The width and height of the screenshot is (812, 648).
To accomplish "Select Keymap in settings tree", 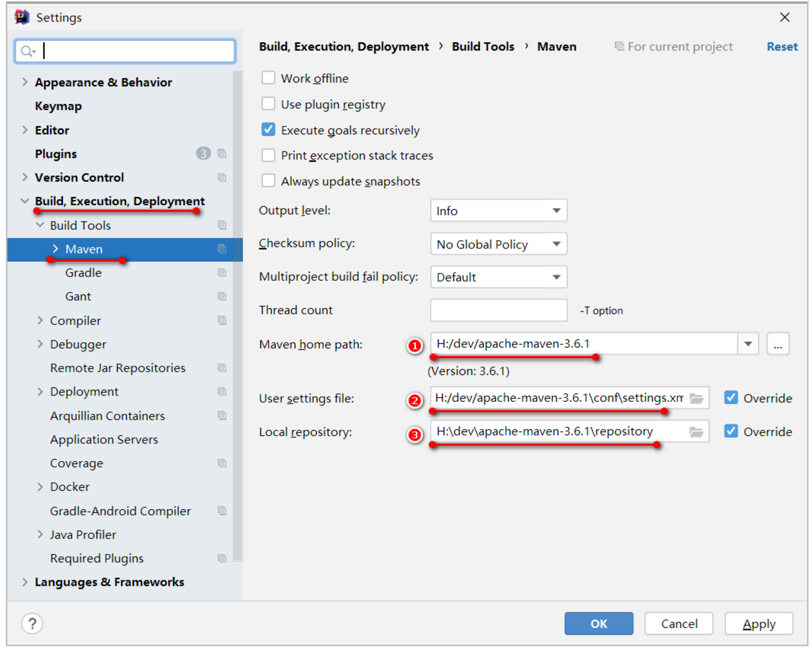I will [58, 106].
